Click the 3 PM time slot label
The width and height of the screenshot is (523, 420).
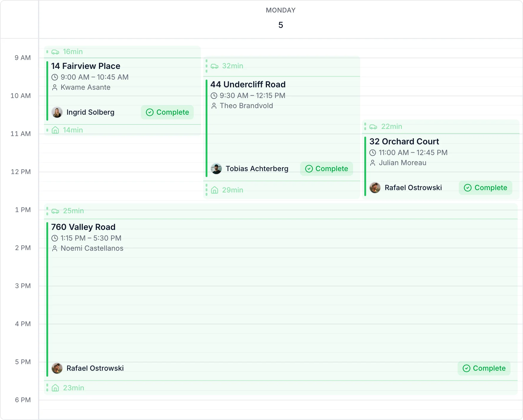(23, 286)
